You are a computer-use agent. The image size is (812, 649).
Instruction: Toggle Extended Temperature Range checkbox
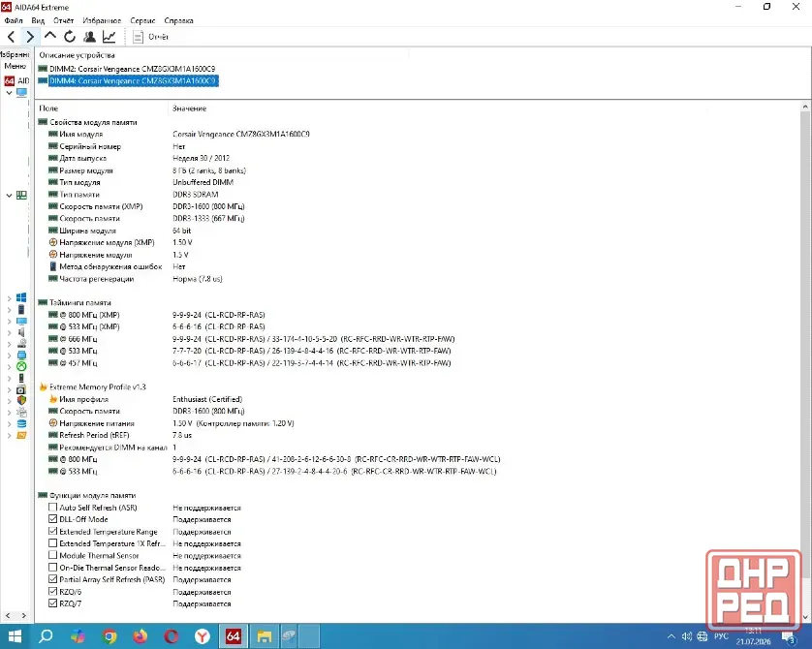click(x=53, y=531)
